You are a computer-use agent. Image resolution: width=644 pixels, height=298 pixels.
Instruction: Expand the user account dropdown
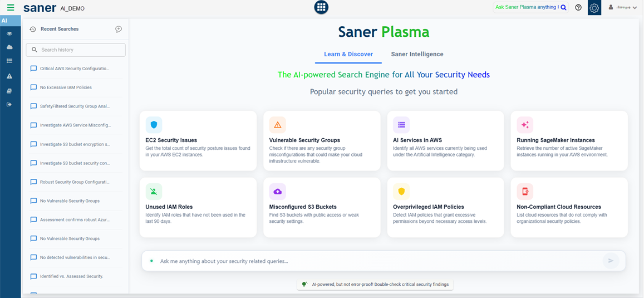coord(623,8)
